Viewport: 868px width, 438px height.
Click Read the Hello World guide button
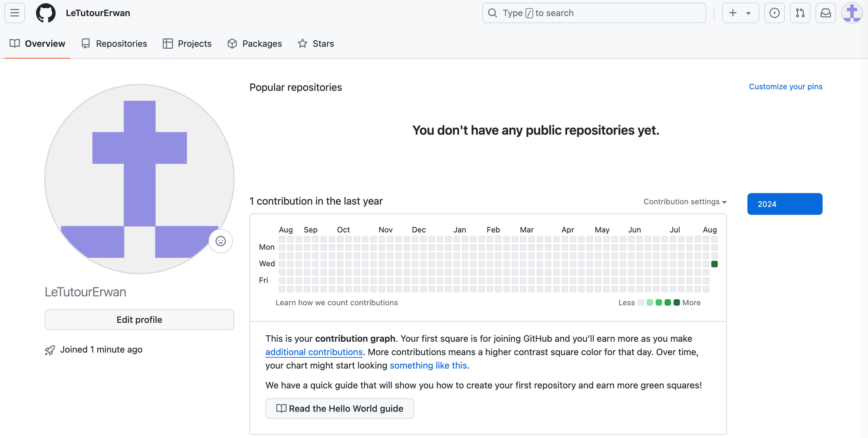[x=339, y=409]
